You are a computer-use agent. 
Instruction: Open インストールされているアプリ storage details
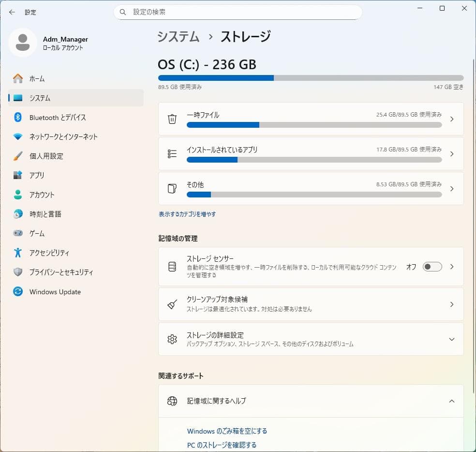tap(310, 154)
